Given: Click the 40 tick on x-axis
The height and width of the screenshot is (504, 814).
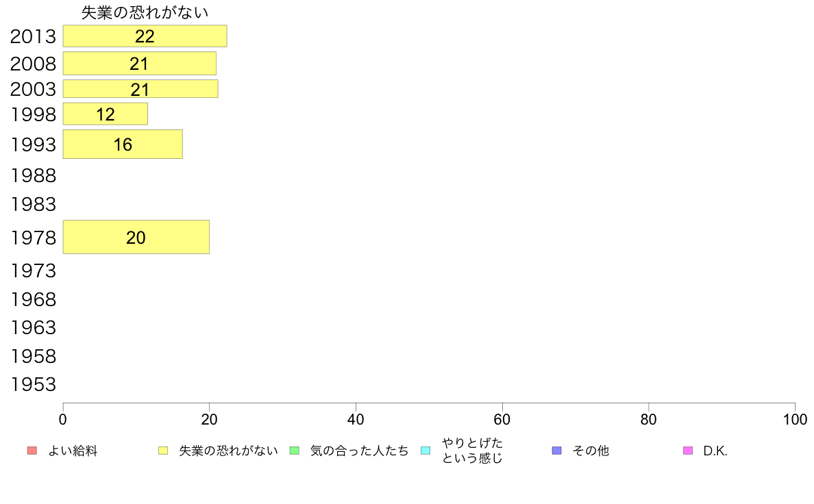Looking at the screenshot, I should pyautogui.click(x=356, y=419).
